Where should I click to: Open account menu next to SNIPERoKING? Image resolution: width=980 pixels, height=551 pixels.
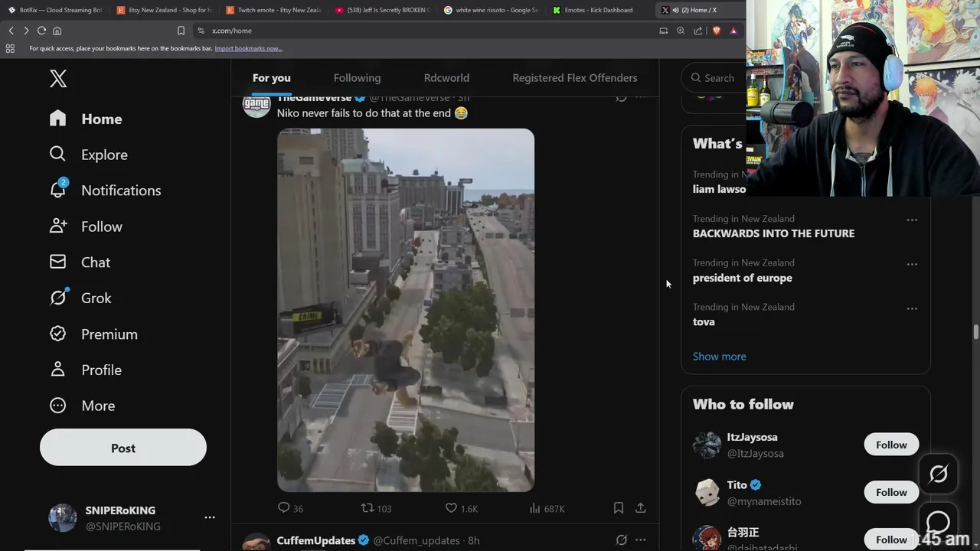(x=209, y=517)
